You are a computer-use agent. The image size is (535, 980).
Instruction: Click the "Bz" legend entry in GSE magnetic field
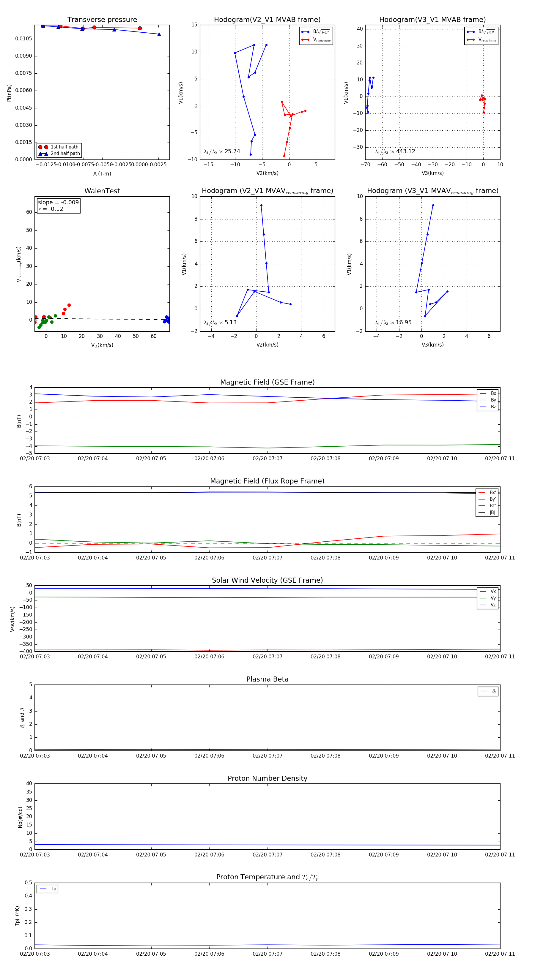click(x=488, y=407)
